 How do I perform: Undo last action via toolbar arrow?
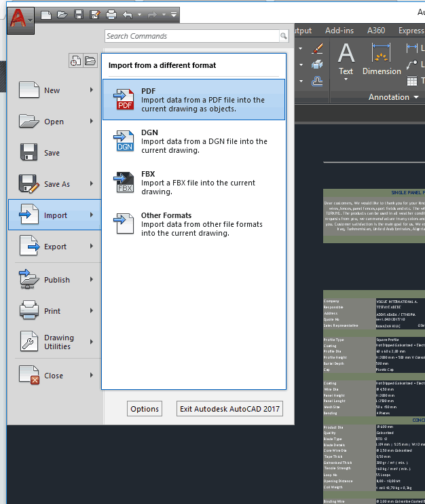128,15
